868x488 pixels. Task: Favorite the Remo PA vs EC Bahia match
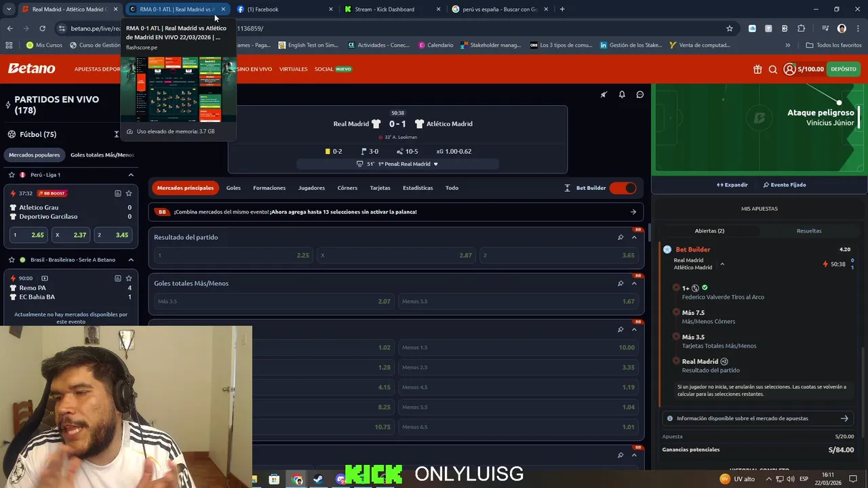click(129, 278)
